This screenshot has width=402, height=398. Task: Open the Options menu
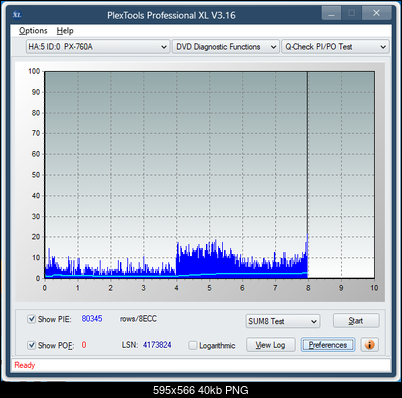(x=33, y=31)
